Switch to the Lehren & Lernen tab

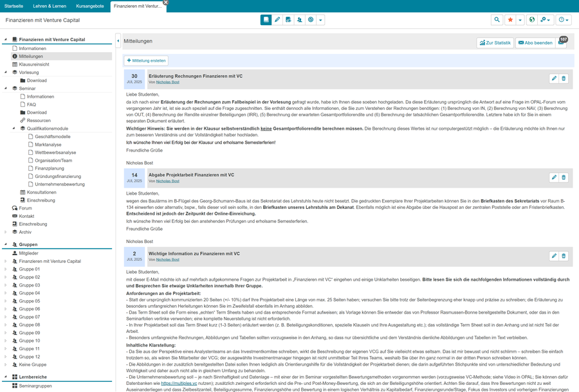pyautogui.click(x=50, y=6)
